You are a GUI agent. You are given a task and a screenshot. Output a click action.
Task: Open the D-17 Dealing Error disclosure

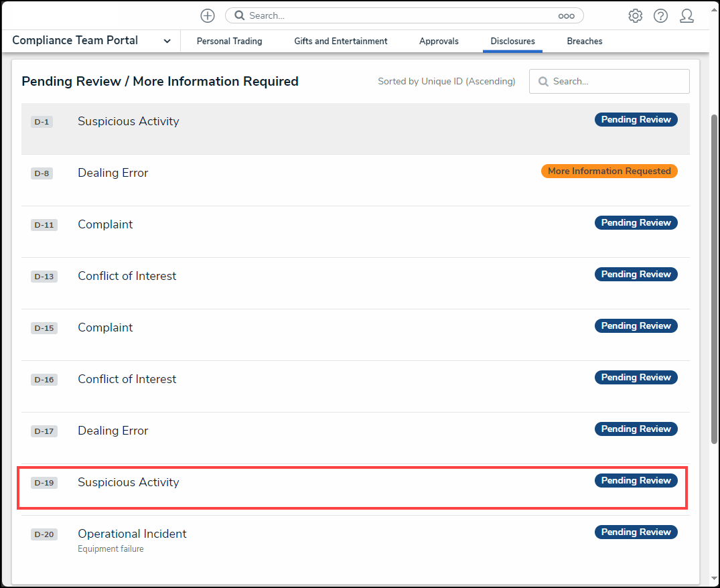[113, 431]
